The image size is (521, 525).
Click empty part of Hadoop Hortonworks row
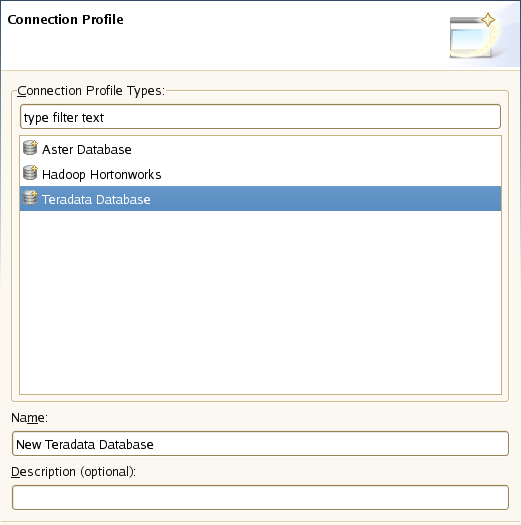pos(331,174)
